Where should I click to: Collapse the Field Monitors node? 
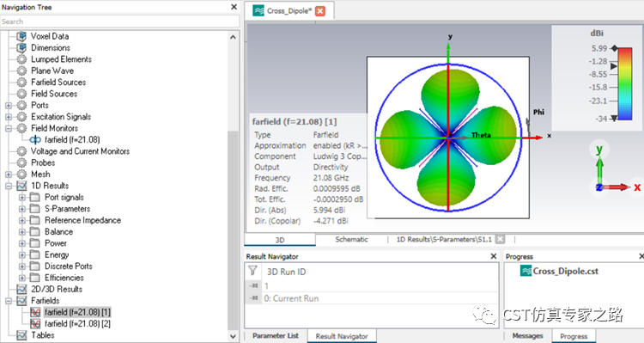click(x=9, y=128)
